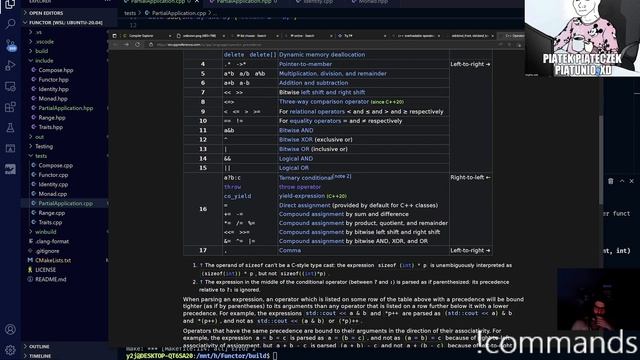Expand the OPEN EDITORS section
Image resolution: width=640 pixels, height=360 pixels.
pos(65,13)
